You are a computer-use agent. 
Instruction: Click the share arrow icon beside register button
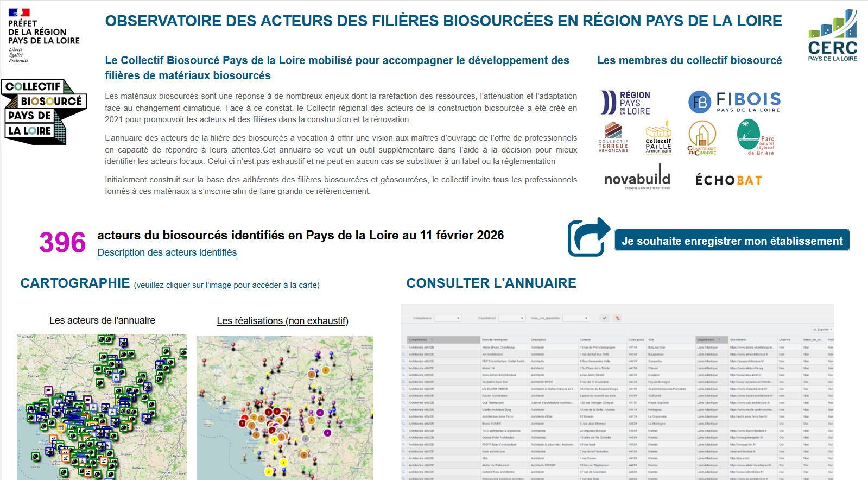click(588, 237)
